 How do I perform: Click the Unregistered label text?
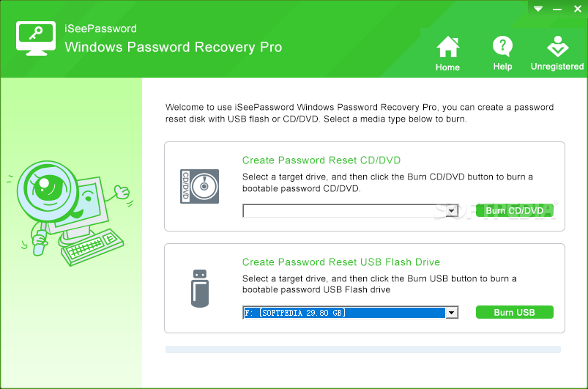pyautogui.click(x=557, y=67)
